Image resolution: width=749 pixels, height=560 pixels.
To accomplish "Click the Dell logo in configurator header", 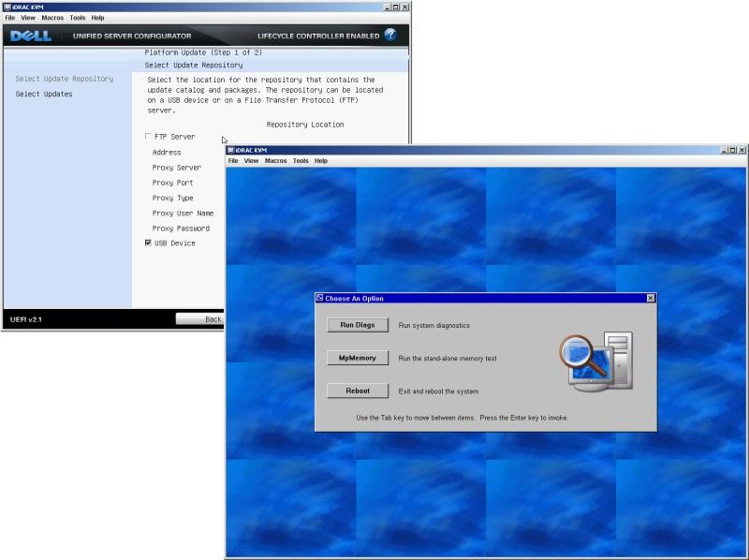I will [31, 36].
